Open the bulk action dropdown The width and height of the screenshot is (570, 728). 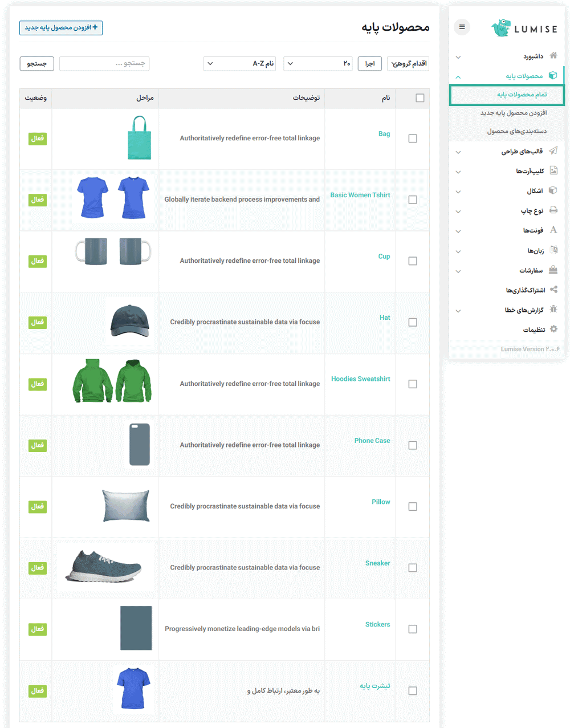pos(408,64)
